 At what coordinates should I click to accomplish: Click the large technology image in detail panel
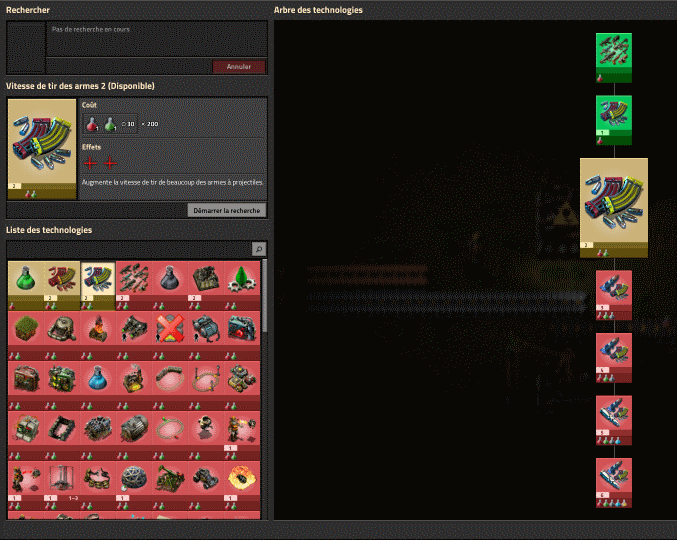point(42,149)
